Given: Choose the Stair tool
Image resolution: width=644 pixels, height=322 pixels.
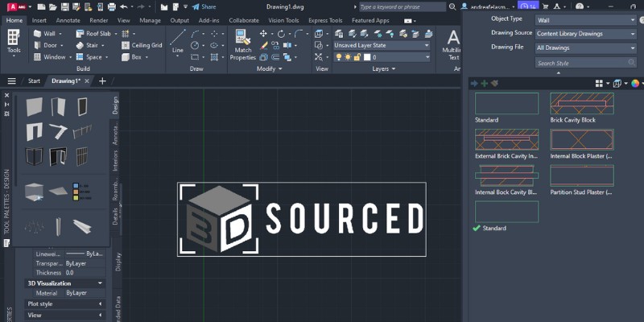Looking at the screenshot, I should pyautogui.click(x=88, y=45).
